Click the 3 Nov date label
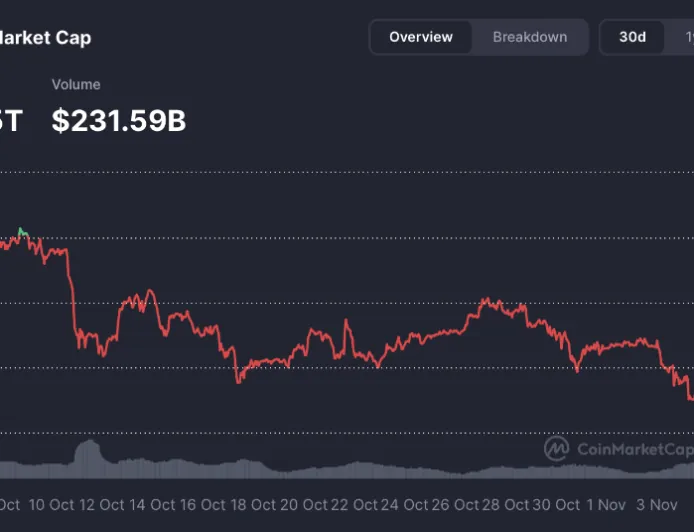This screenshot has height=532, width=694. click(x=657, y=505)
